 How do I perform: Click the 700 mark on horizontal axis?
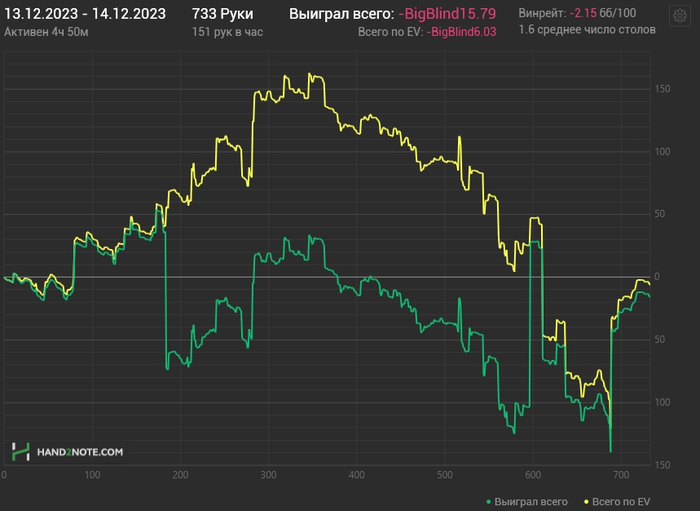pyautogui.click(x=620, y=475)
